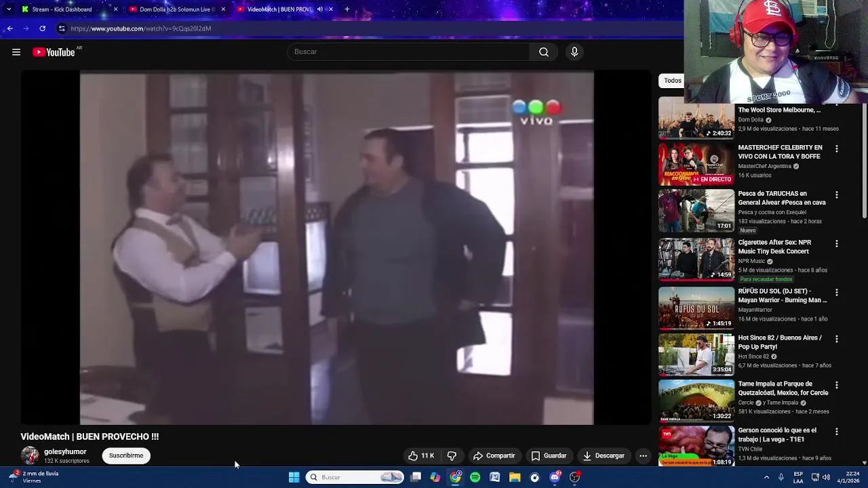Viewport: 868px width, 488px height.
Task: Pause the VideoMatch video player
Action: pos(336,248)
